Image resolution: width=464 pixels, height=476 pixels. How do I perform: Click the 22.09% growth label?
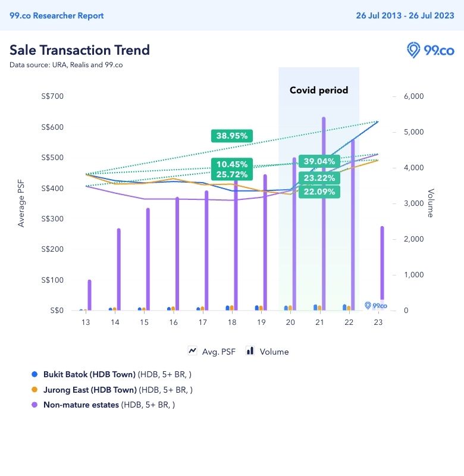point(319,192)
